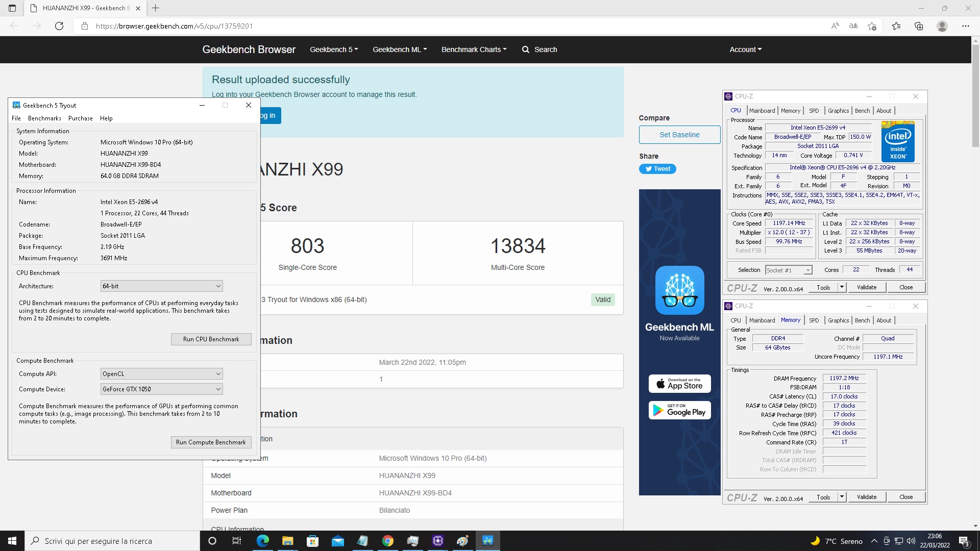Switch to Mainboard tab in upper CPU-Z
Screen dimensions: 980x551
762,111
